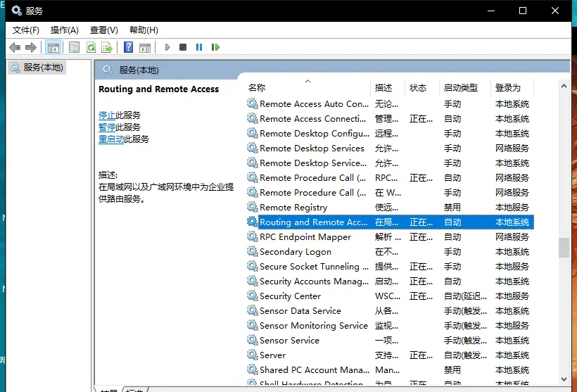This screenshot has width=577, height=392.
Task: Click Routing and Remote Access heading
Action: 158,89
